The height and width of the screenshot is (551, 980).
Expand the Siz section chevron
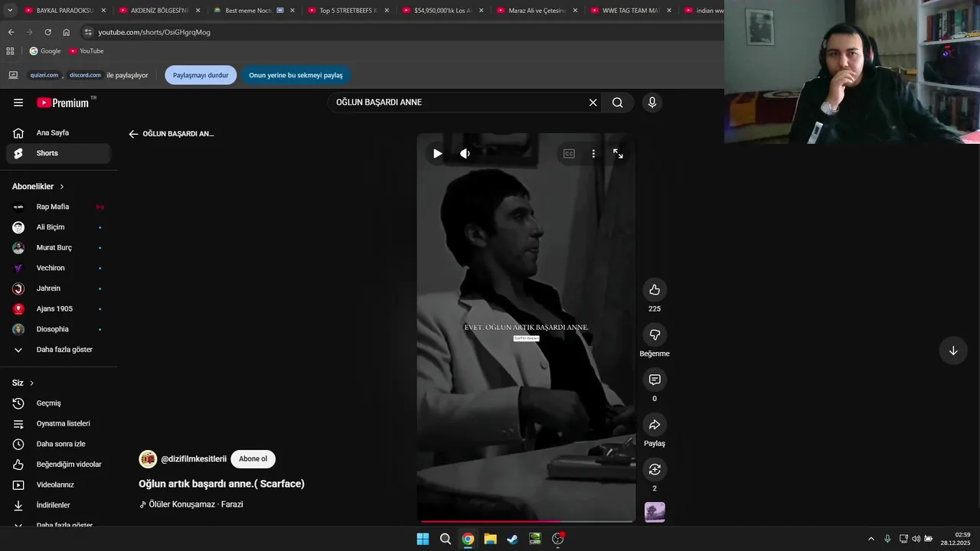pyautogui.click(x=31, y=383)
